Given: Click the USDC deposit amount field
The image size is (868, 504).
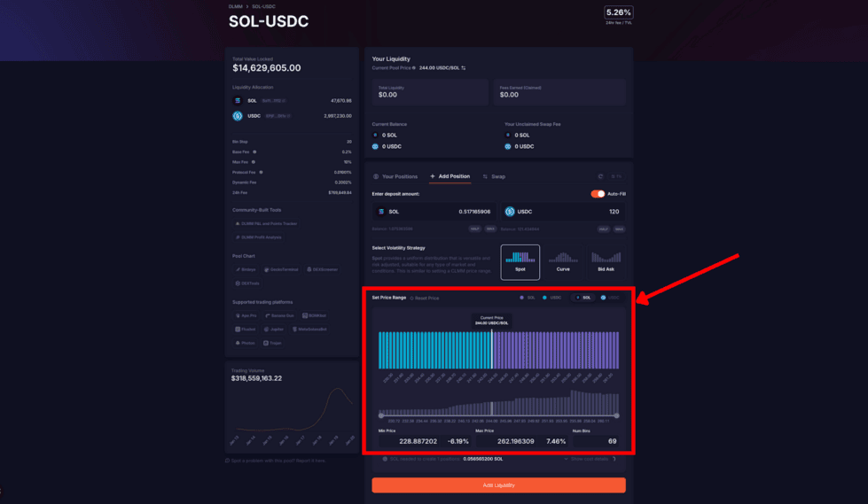Looking at the screenshot, I should click(563, 212).
